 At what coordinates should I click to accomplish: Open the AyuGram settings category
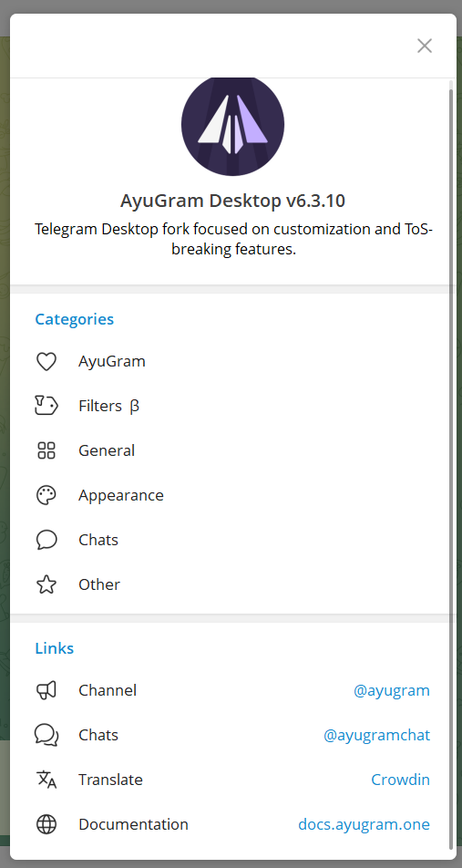(231, 361)
